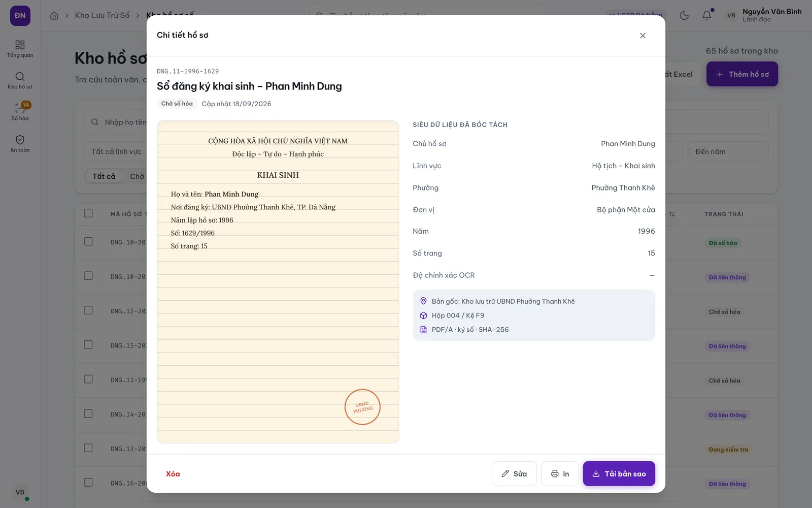This screenshot has width=812, height=508.
Task: Click the Sửa edit button
Action: click(x=514, y=473)
